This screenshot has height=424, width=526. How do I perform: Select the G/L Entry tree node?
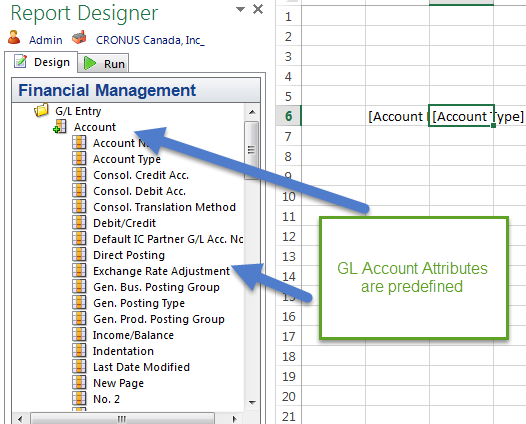click(x=78, y=111)
